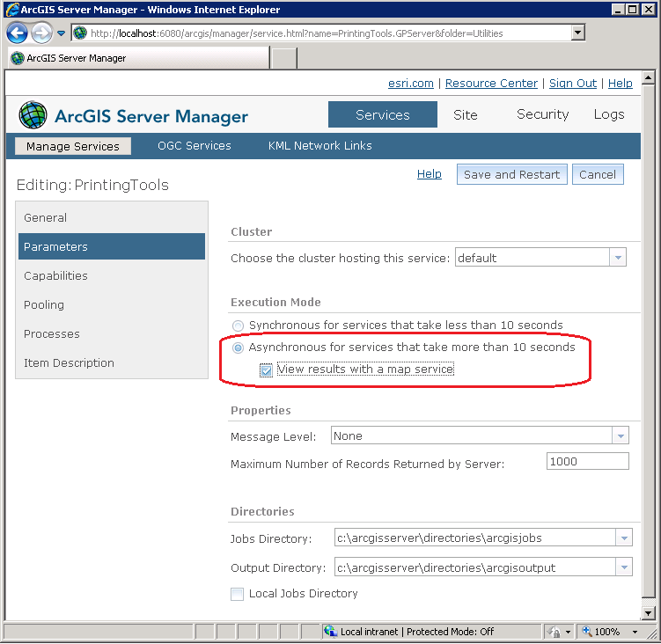Open the Pooling settings section
Viewport: 661px width, 644px height.
tap(112, 304)
